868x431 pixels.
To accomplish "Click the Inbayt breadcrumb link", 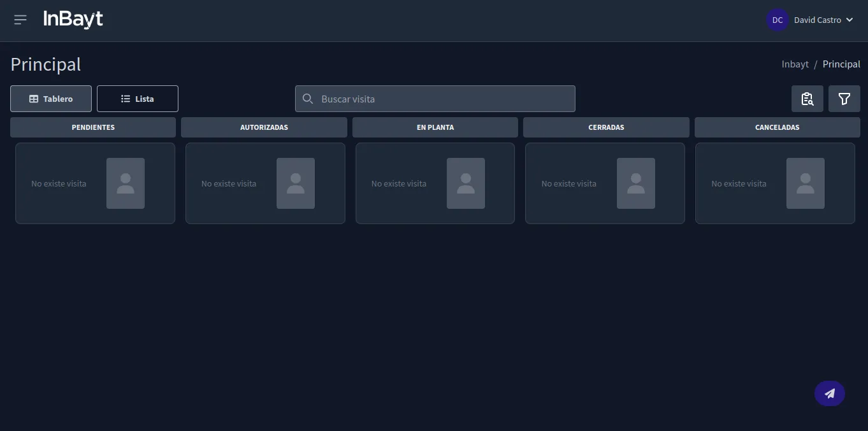I will click(795, 64).
